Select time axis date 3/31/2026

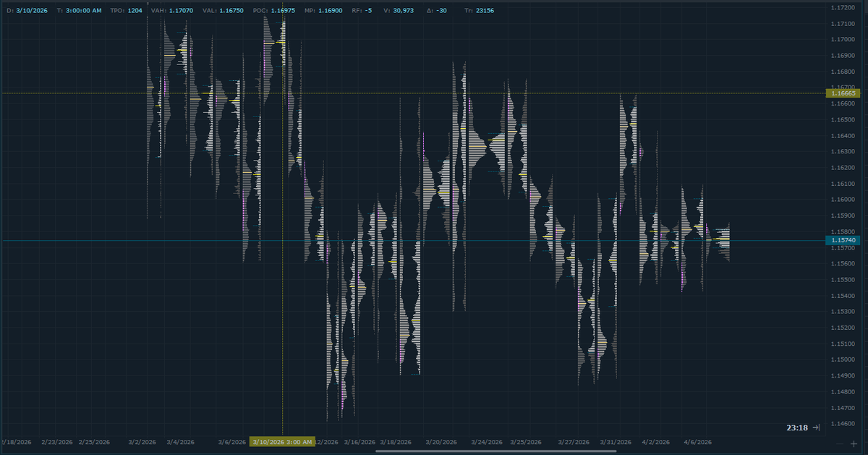(x=615, y=442)
